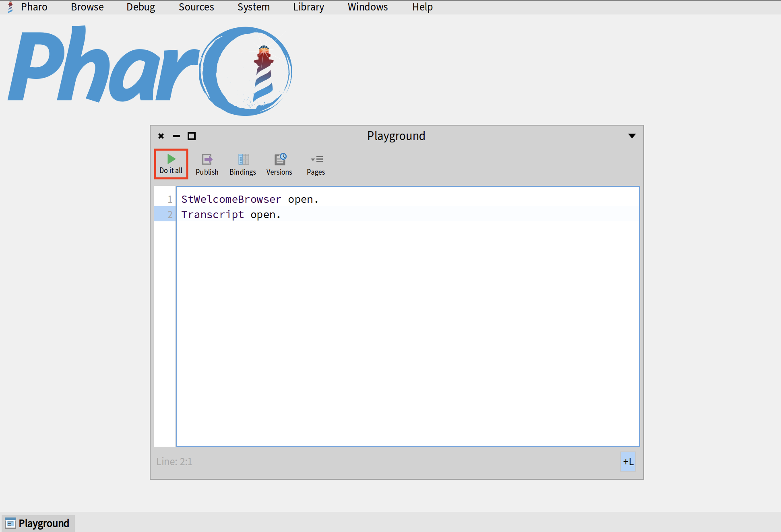Toggle line numbers with +L button
This screenshot has width=781, height=532.
pyautogui.click(x=628, y=462)
